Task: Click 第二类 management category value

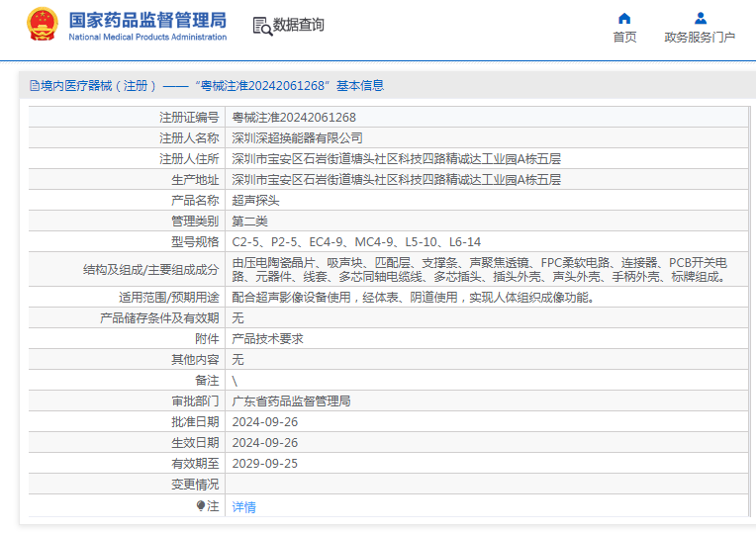Action: click(249, 222)
